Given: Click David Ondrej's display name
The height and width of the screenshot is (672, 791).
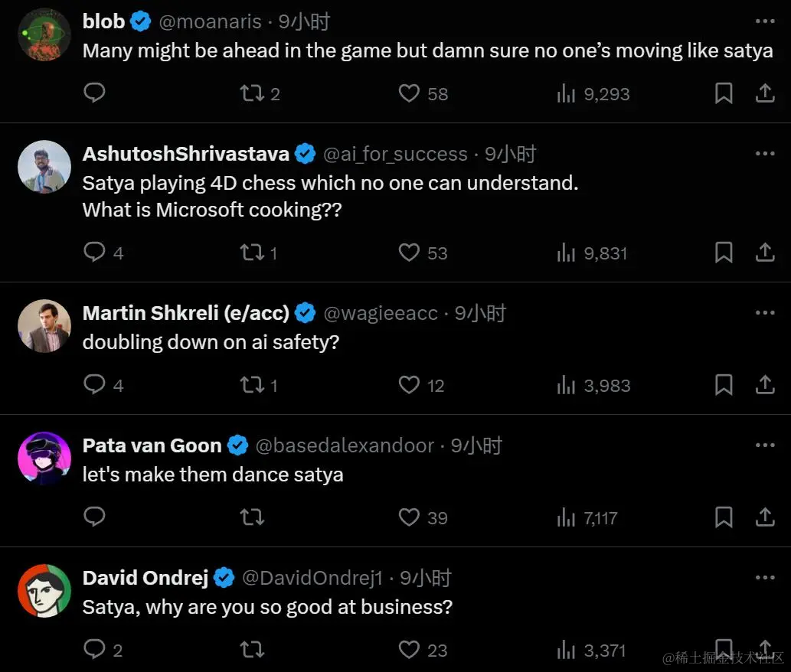Looking at the screenshot, I should pyautogui.click(x=145, y=578).
